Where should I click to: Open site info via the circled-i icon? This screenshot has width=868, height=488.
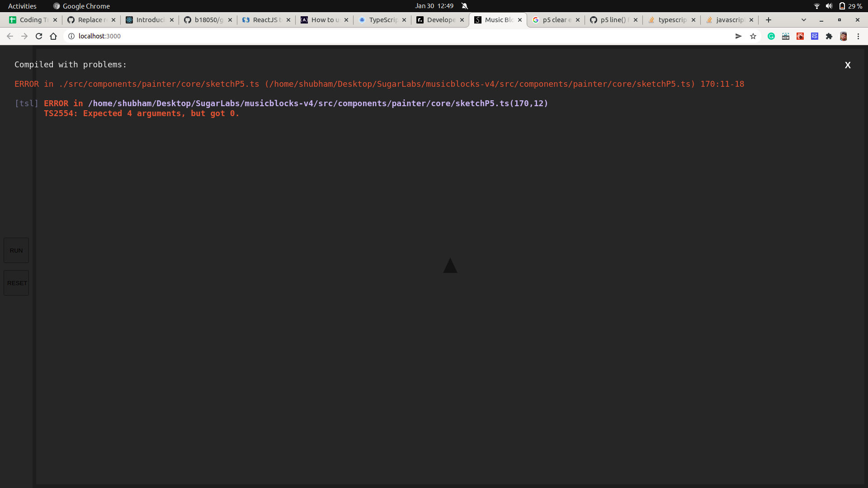71,36
